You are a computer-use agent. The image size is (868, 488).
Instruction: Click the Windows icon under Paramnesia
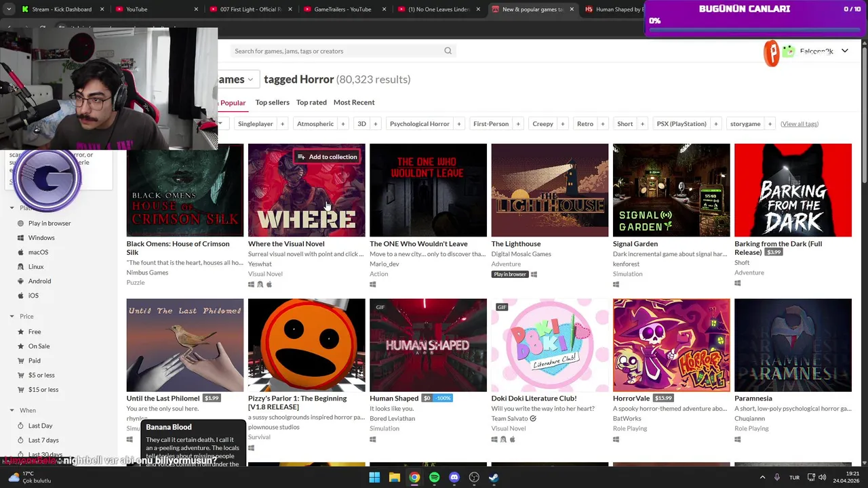738,439
